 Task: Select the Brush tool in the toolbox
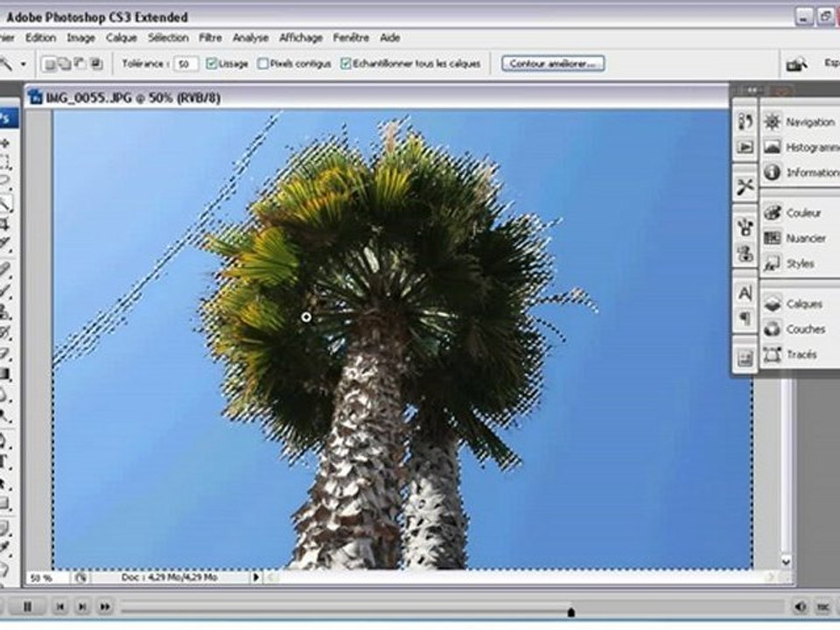5,290
